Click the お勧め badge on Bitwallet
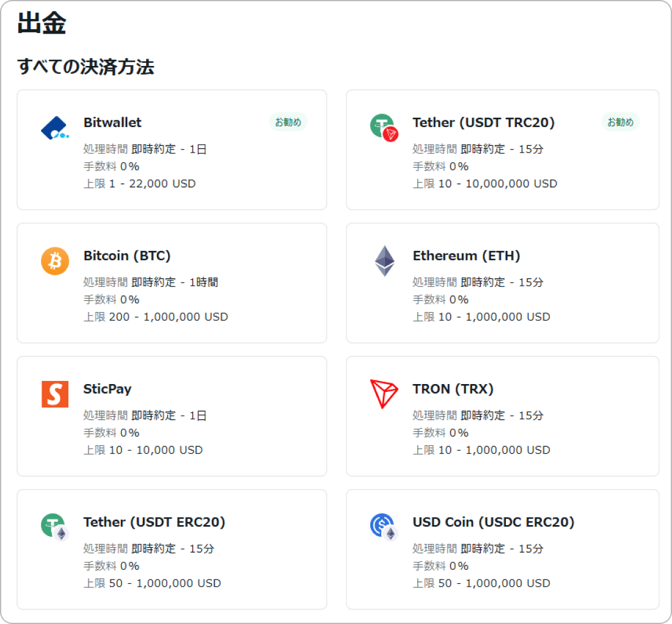The height and width of the screenshot is (624, 672). pos(288,122)
